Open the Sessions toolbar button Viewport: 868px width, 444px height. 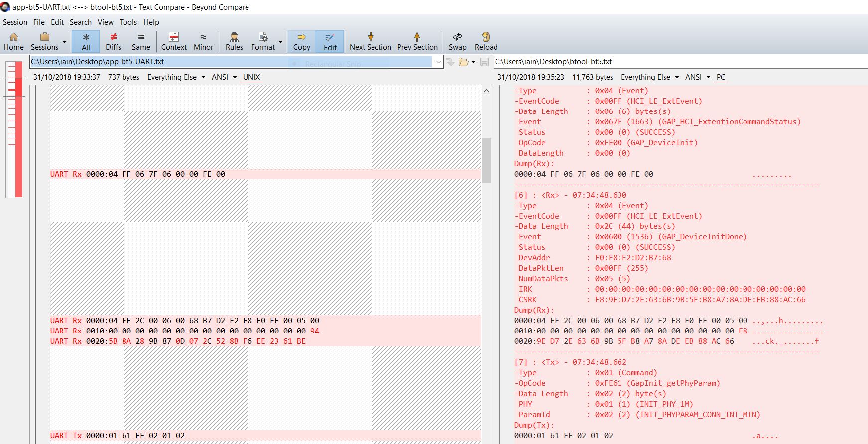pos(44,42)
